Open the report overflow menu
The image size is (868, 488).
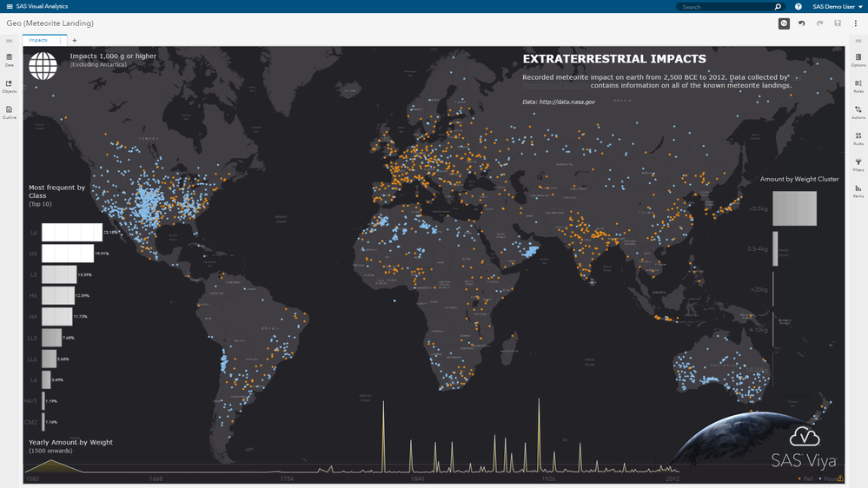point(856,23)
